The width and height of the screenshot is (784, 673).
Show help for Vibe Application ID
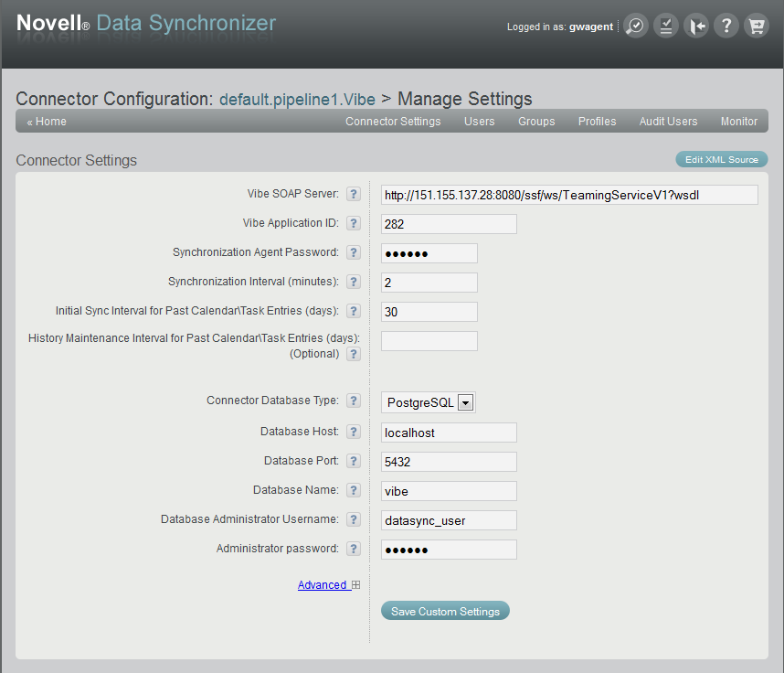click(354, 223)
